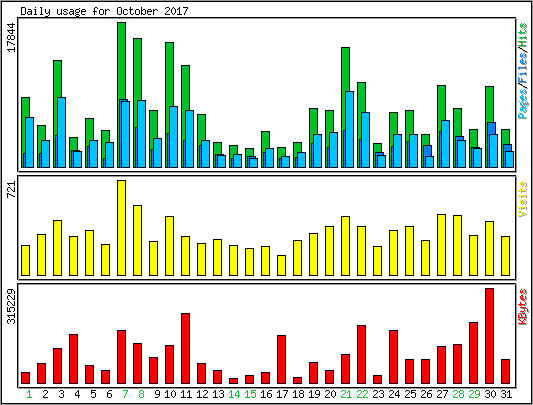Click the 17844 scale value

(11, 37)
